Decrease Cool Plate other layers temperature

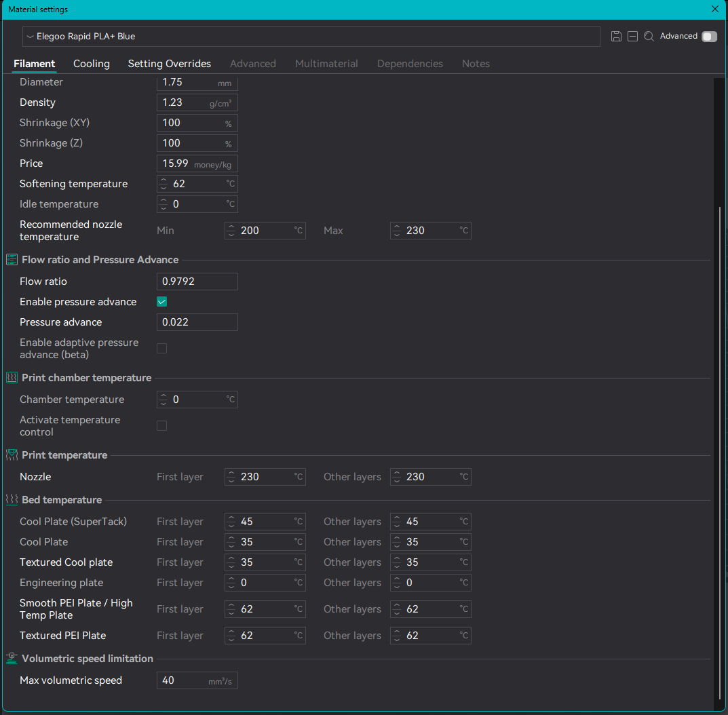(x=396, y=547)
